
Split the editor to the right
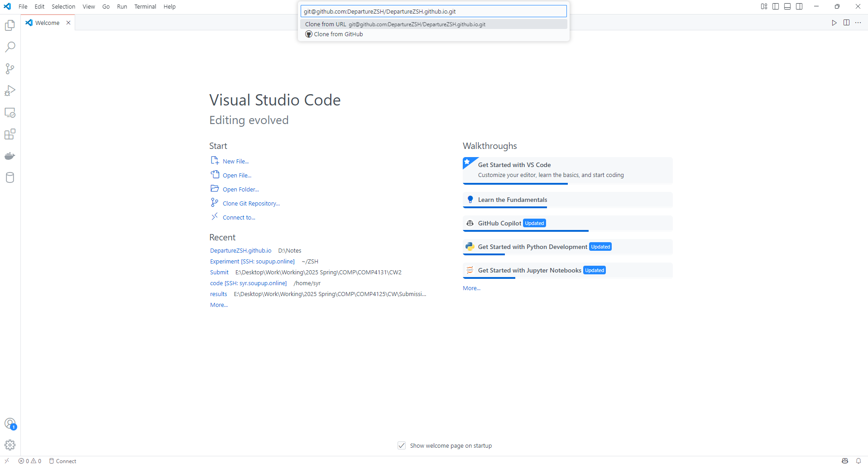point(846,23)
